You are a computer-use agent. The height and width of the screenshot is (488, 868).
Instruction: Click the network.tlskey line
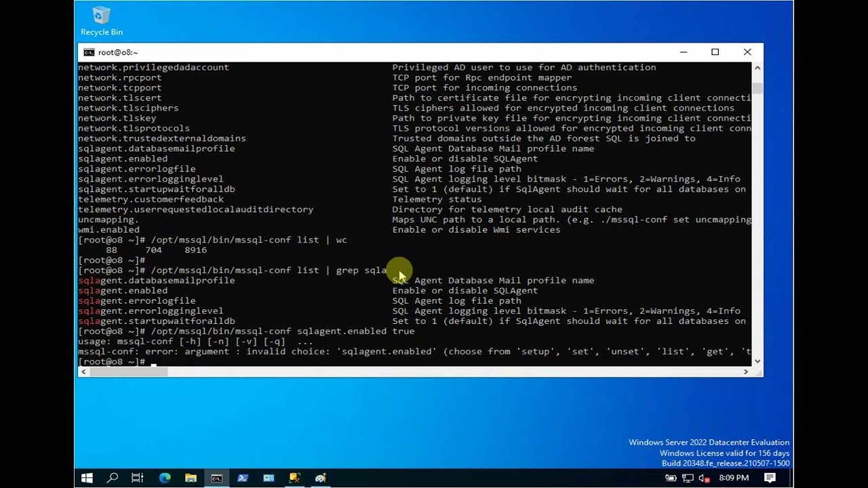click(414, 119)
